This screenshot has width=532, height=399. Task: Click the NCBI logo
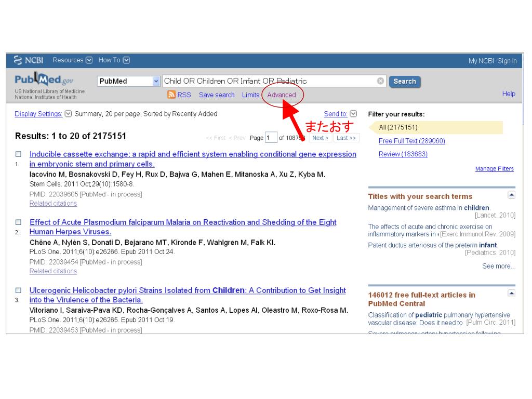tap(29, 60)
